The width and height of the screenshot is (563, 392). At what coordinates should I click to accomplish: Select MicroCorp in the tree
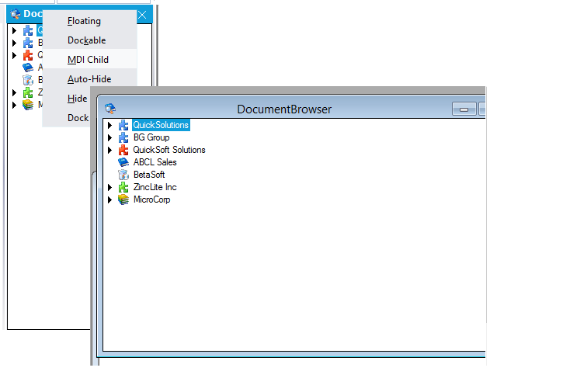pyautogui.click(x=152, y=199)
